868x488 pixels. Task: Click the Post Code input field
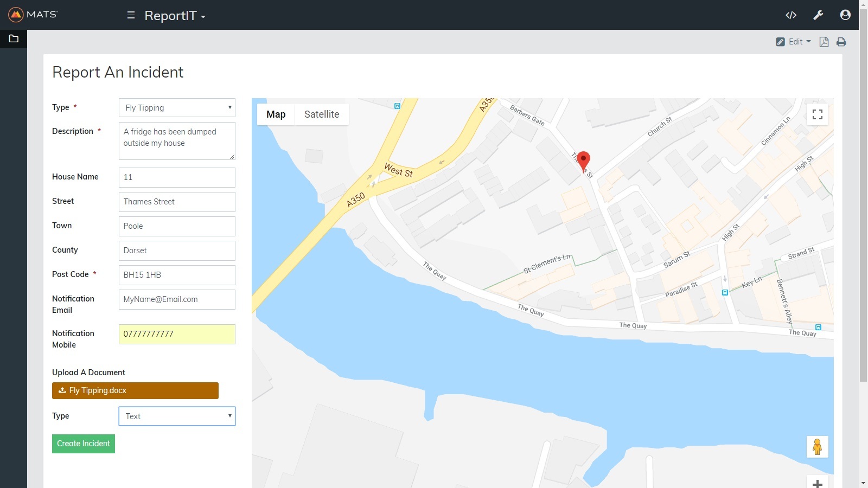pyautogui.click(x=177, y=275)
